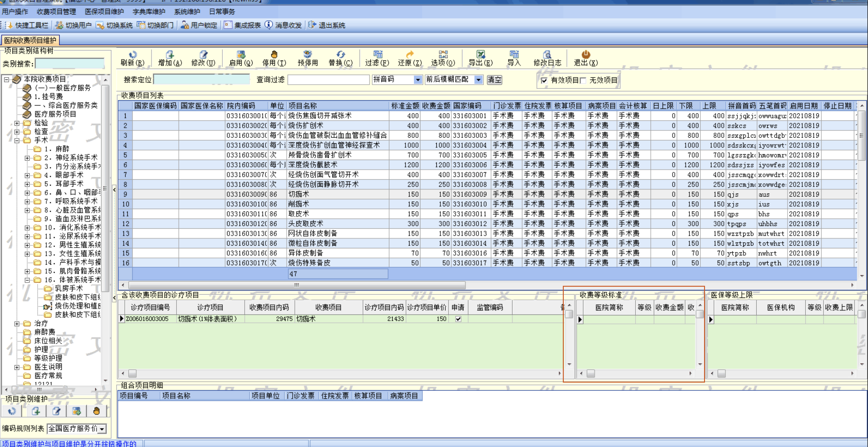Viewport: 868px width, 447px height.
Task: Open the 拼音码 search type dropdown
Action: (x=417, y=80)
